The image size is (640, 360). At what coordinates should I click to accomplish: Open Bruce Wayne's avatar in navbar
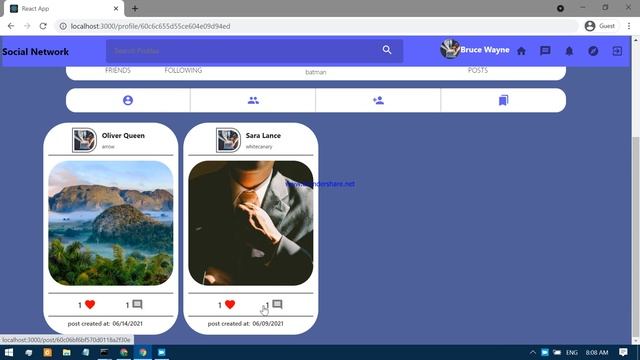tap(450, 49)
